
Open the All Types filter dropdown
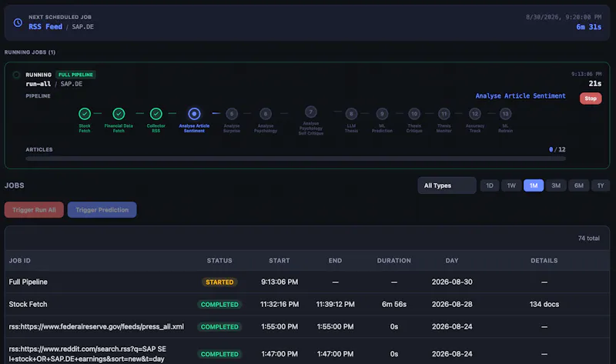(447, 185)
